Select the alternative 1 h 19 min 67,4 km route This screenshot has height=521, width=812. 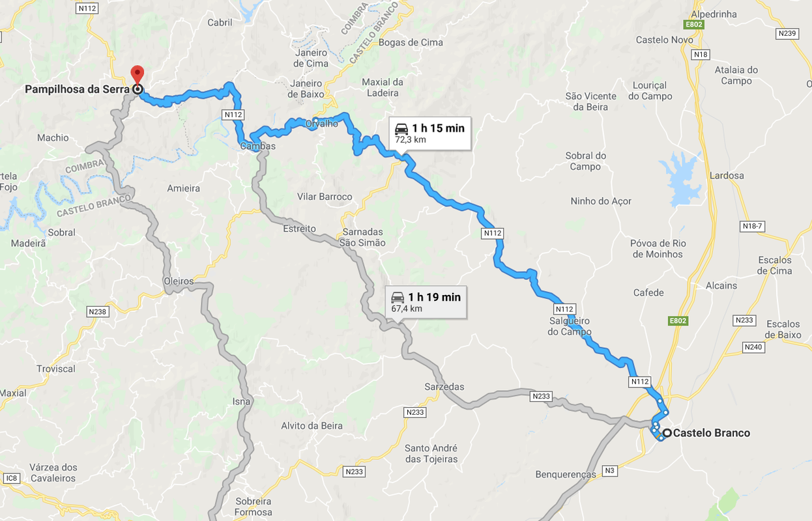tap(426, 302)
